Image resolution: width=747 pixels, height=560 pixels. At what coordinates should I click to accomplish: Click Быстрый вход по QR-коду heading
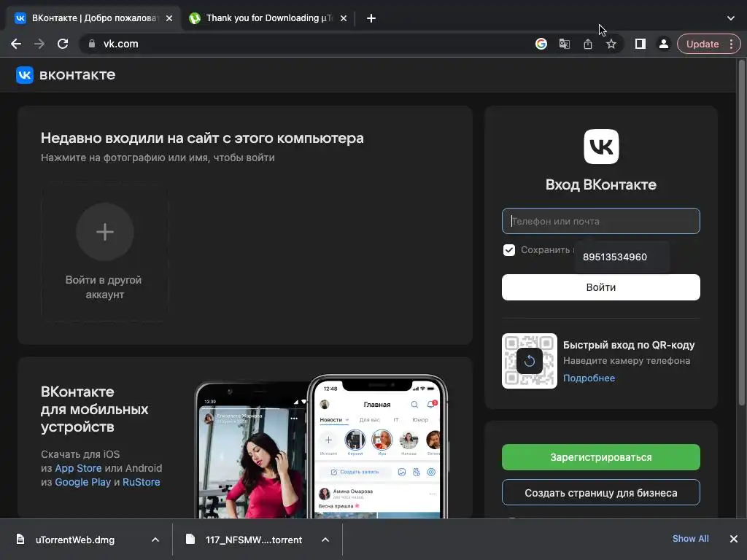[x=629, y=345]
